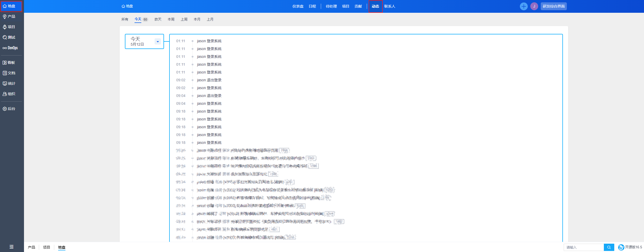This screenshot has height=252, width=644.
Task: Open 项目 in the sidebar
Action: tap(9, 27)
